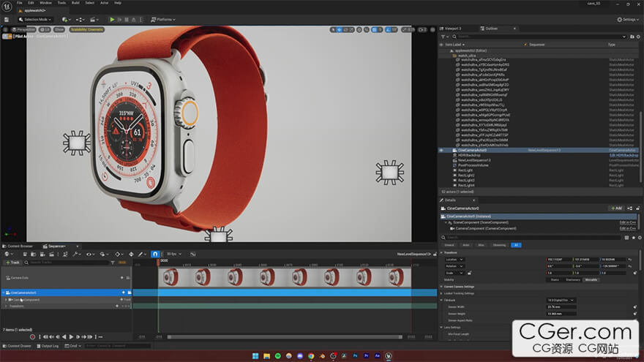This screenshot has height=362, width=644.
Task: Select HDRIBackdrop in the Outliner
Action: [x=469, y=155]
